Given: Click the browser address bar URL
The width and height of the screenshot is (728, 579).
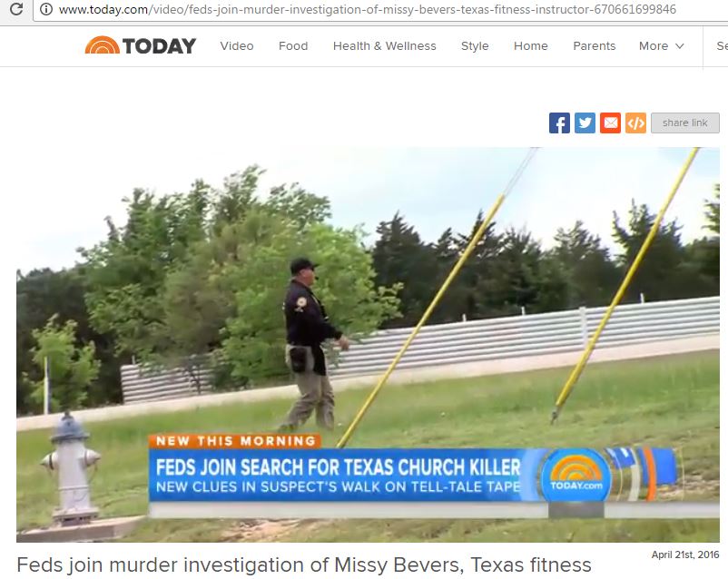Looking at the screenshot, I should coord(368,9).
